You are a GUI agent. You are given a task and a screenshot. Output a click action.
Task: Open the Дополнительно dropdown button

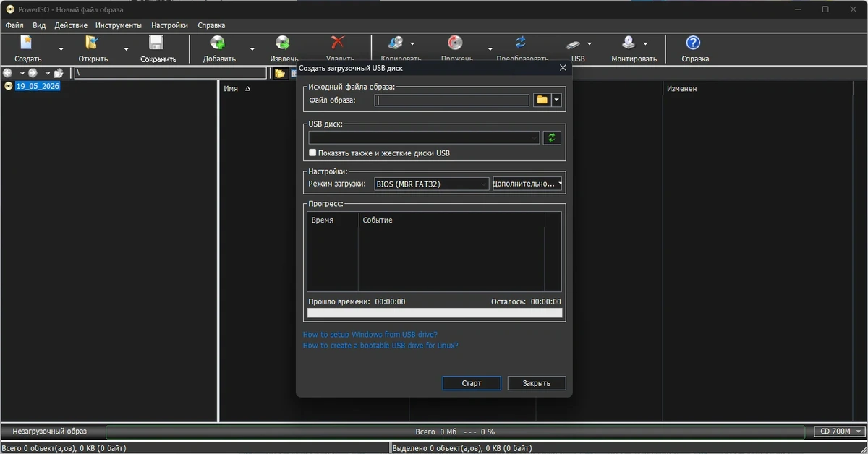click(x=527, y=184)
